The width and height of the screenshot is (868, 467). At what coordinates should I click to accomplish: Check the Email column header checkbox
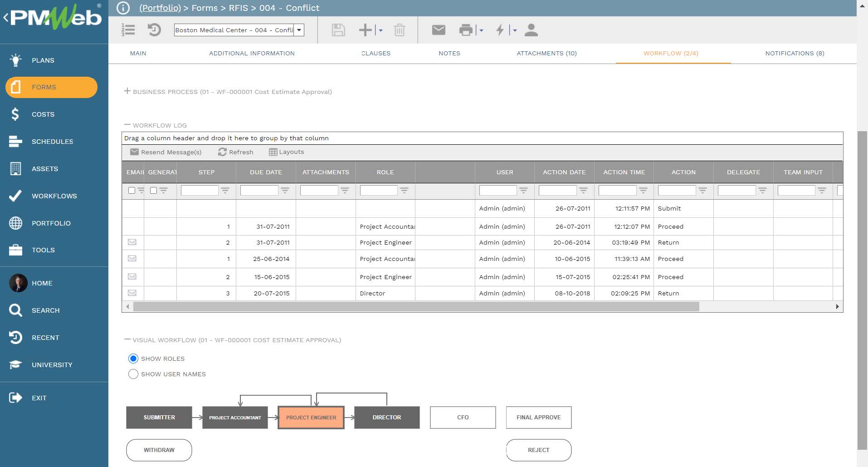pyautogui.click(x=132, y=191)
